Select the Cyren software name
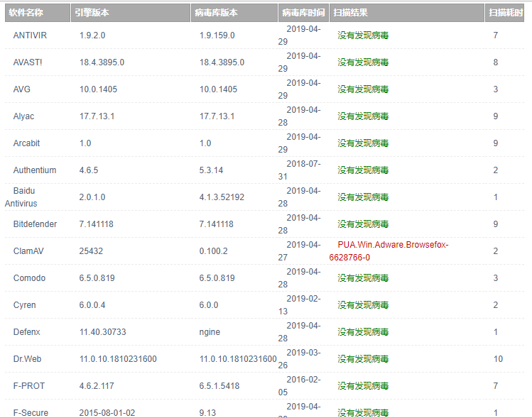532x418 pixels. click(24, 304)
